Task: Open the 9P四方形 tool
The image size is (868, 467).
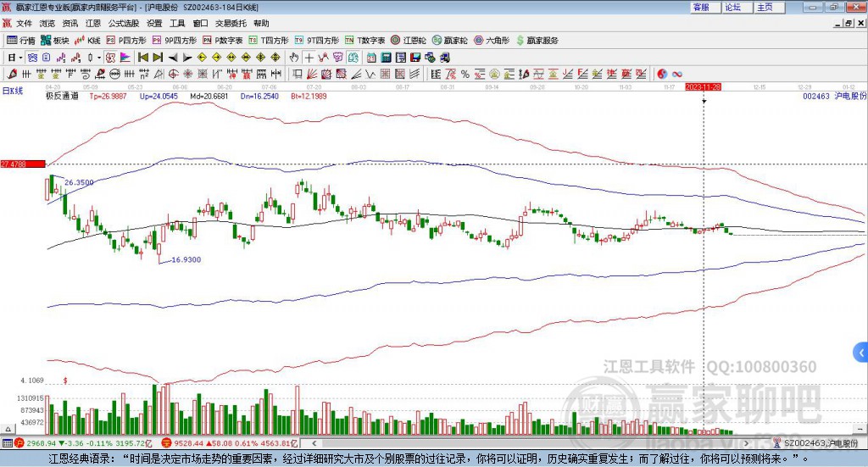Action: pos(175,41)
